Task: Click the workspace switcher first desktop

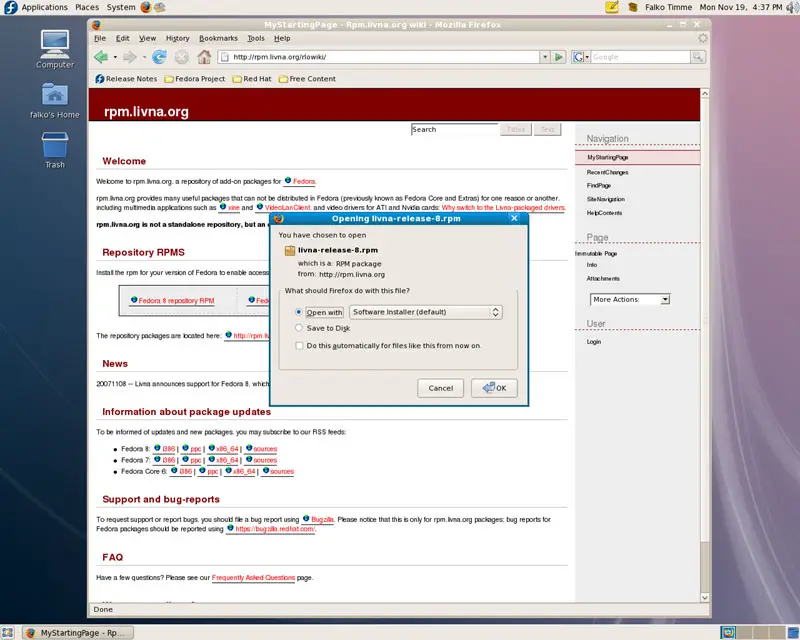Action: (728, 633)
